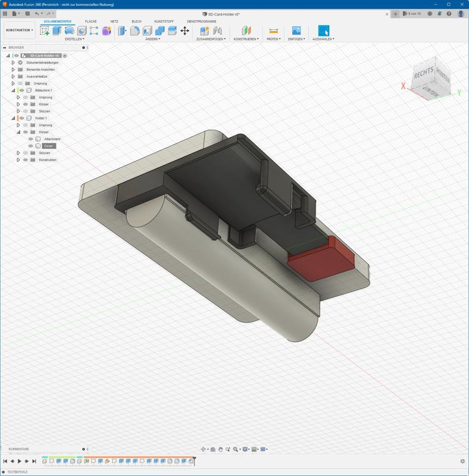Expand Dokumenteinstellungen node

[x=13, y=62]
